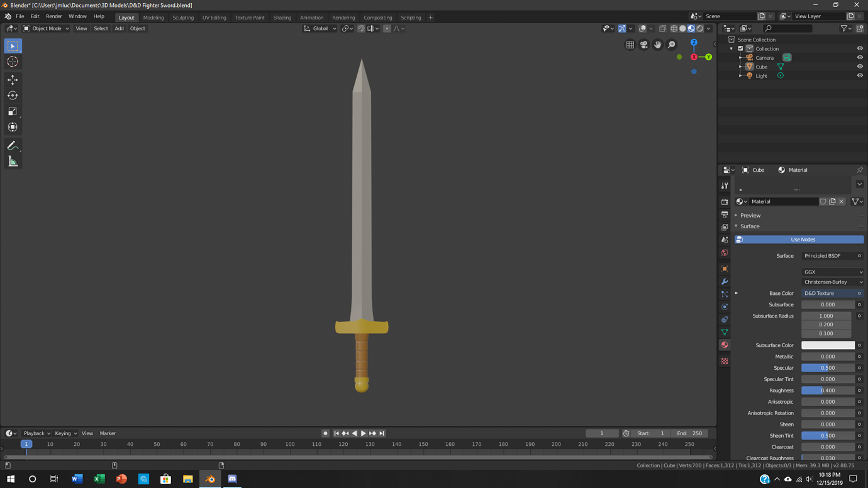The height and width of the screenshot is (488, 868).
Task: Open the Modifier properties wrench icon
Action: tap(724, 281)
